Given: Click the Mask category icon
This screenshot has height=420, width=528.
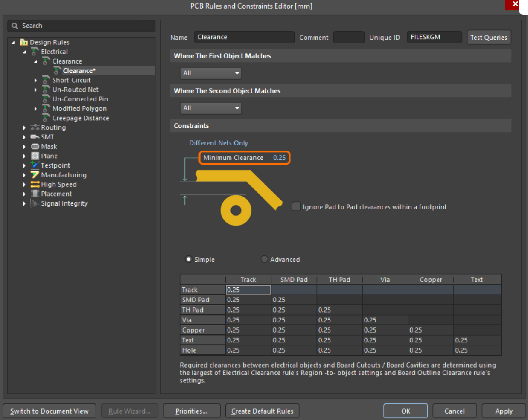Looking at the screenshot, I should (x=35, y=146).
